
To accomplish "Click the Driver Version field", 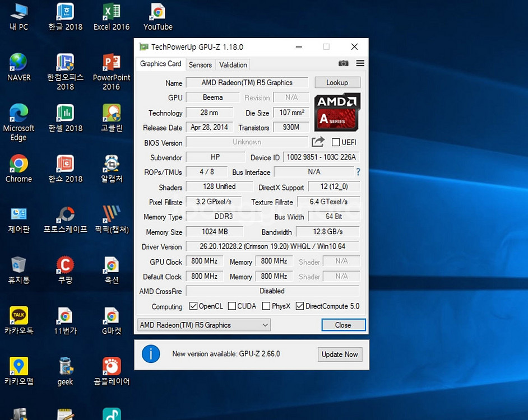I will 272,246.
